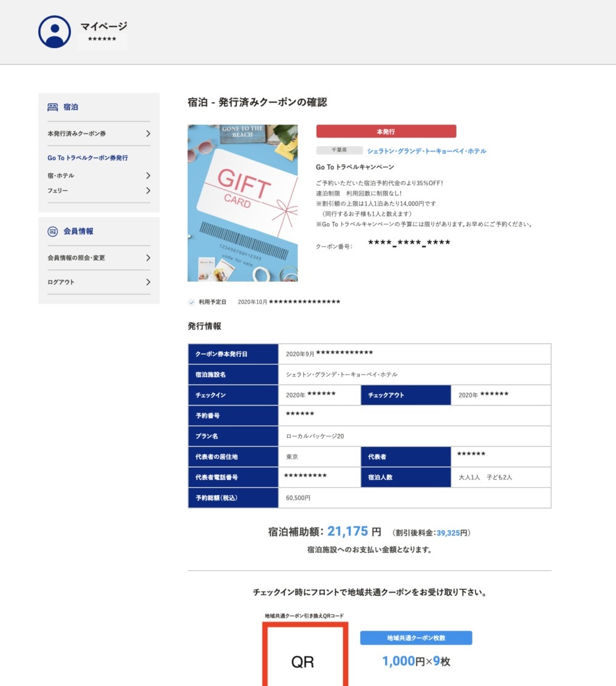
Task: Click the 代表者 table header
Action: (406, 457)
